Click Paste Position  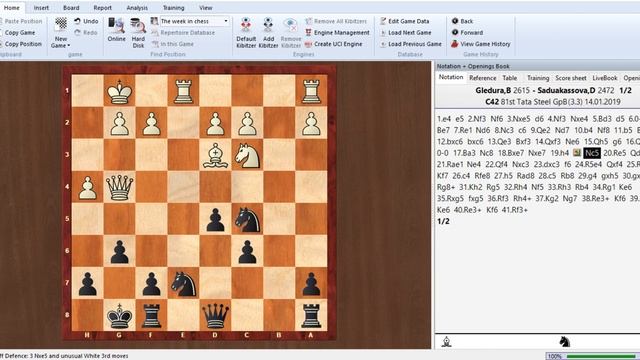tap(22, 21)
